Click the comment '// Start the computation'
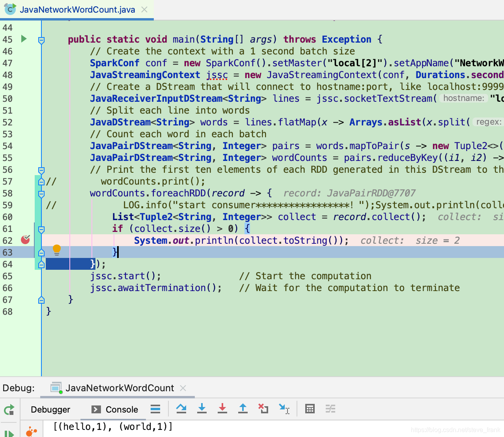 [305, 276]
